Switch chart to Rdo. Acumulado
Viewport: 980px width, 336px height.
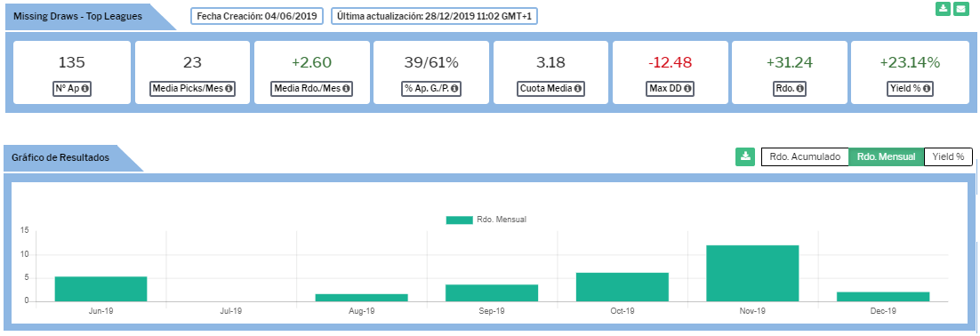805,156
